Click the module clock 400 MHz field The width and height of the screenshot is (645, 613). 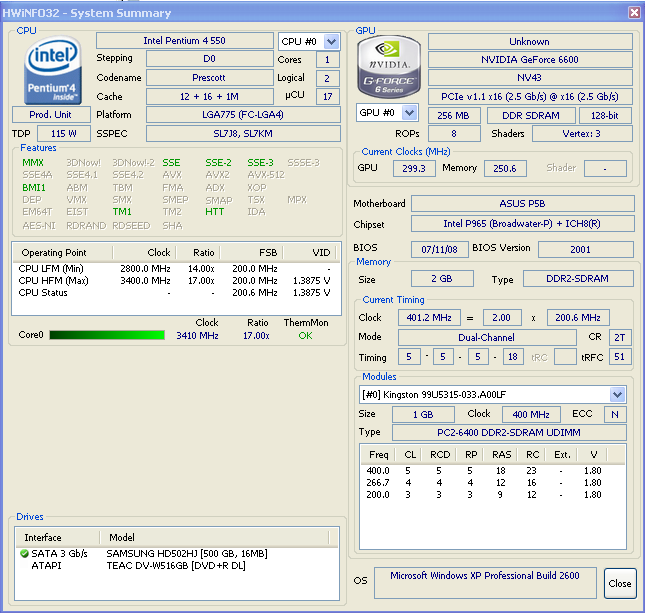pos(531,414)
